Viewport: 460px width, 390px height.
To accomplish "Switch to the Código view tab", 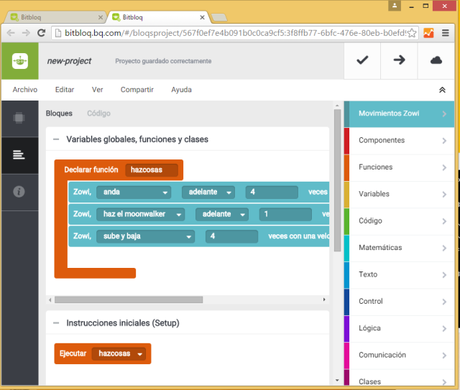I will tap(99, 113).
